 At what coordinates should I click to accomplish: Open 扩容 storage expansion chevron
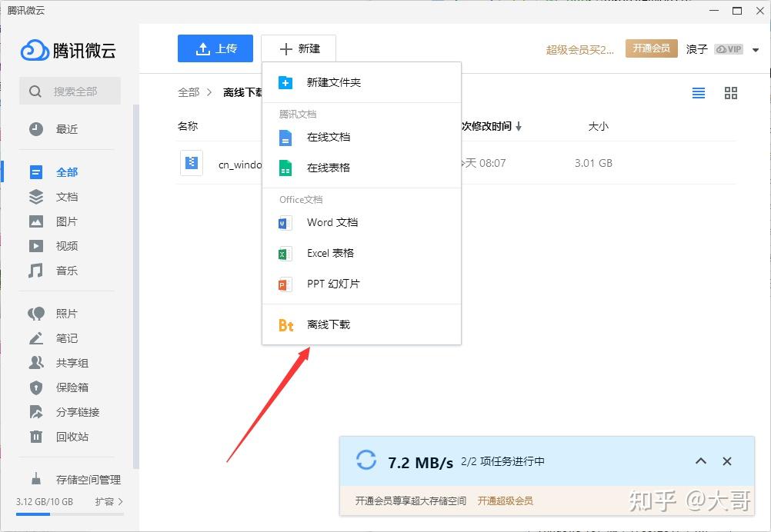[121, 501]
